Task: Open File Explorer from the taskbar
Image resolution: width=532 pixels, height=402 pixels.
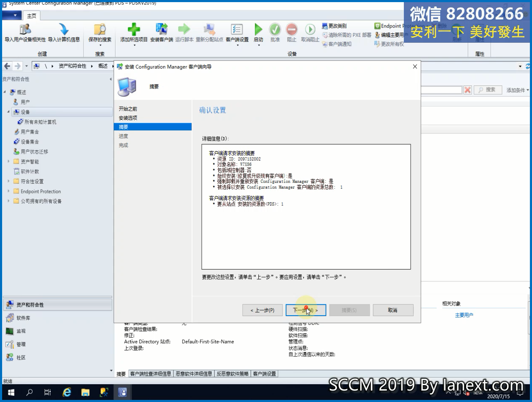Action: [85, 392]
